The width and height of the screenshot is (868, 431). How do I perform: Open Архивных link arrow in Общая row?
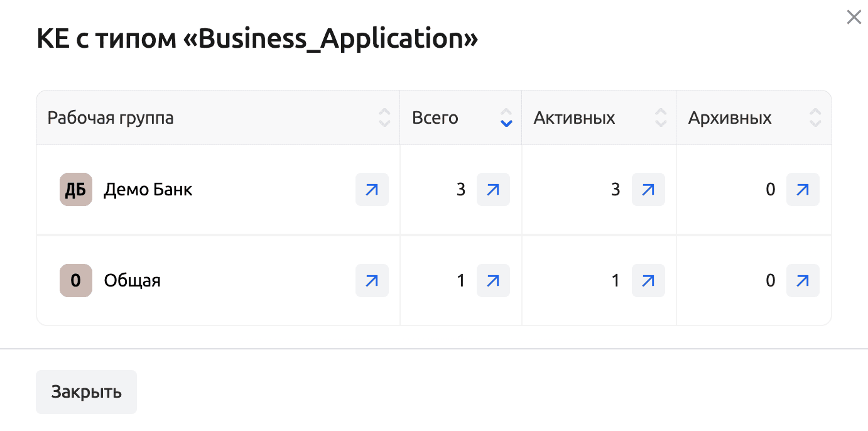[803, 280]
